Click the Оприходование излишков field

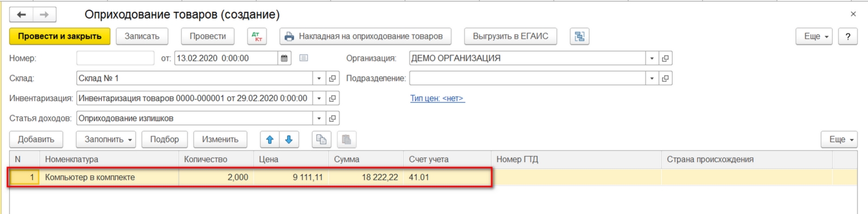click(194, 118)
